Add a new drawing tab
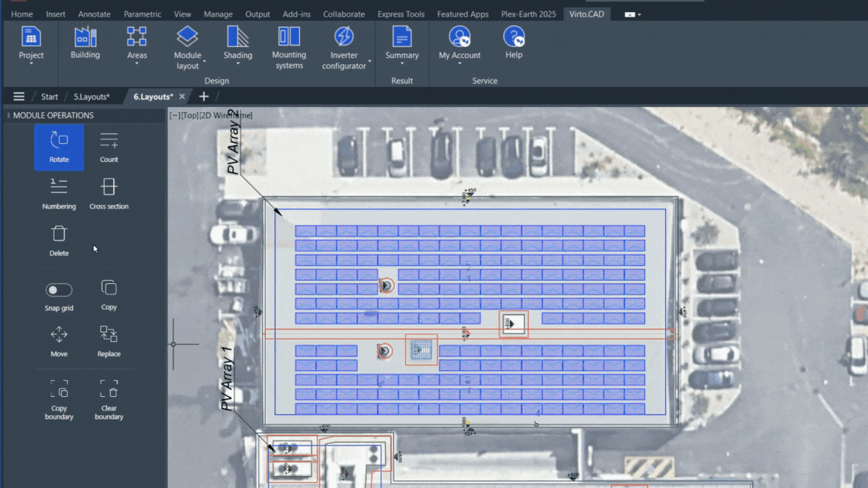Image resolution: width=868 pixels, height=488 pixels. pos(203,97)
